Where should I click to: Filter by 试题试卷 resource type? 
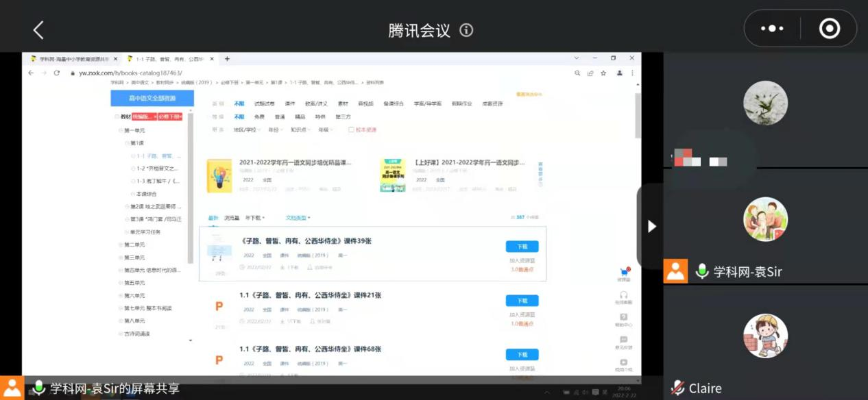click(265, 104)
